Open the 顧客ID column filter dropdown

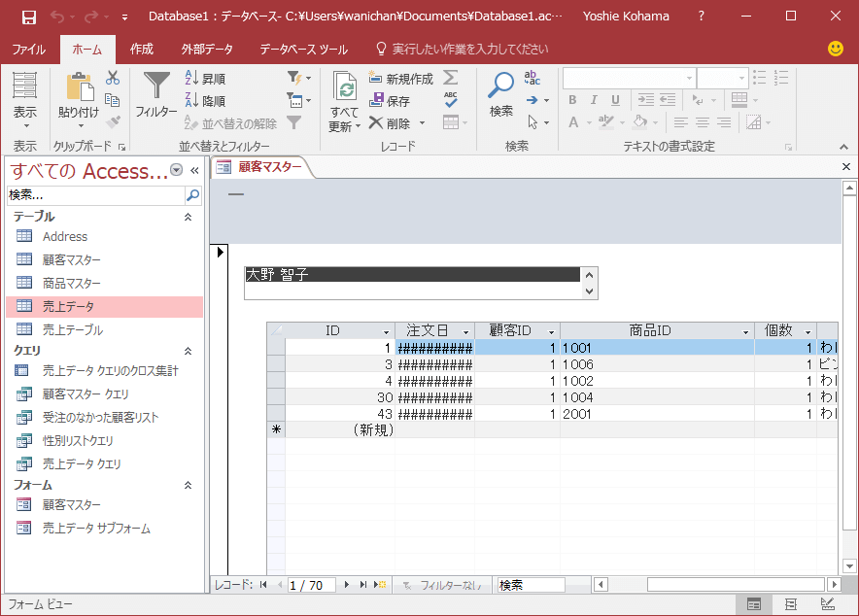tap(551, 332)
